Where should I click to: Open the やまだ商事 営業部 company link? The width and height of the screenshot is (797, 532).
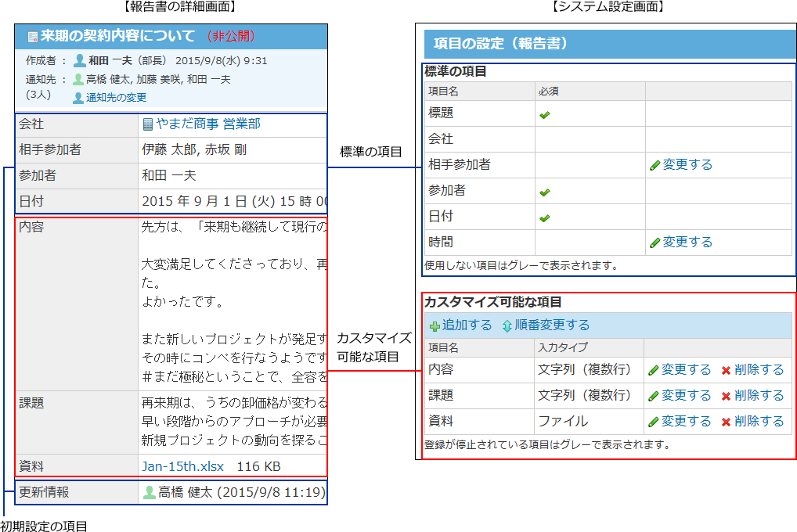point(208,124)
